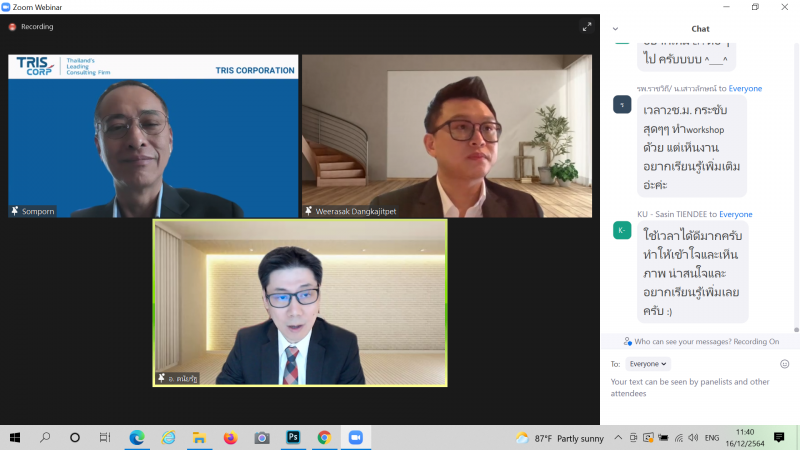Open the weather widget showing 87°F

point(560,438)
